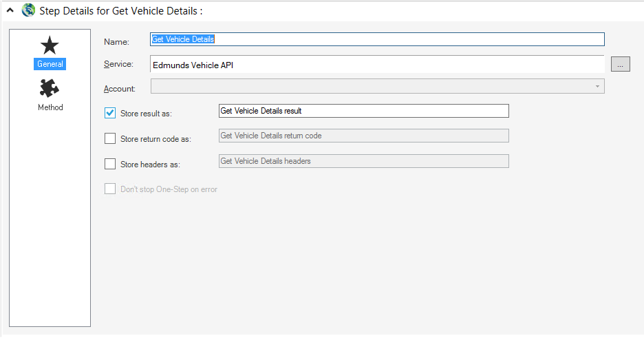Enable the Store headers as checkbox

pyautogui.click(x=110, y=164)
